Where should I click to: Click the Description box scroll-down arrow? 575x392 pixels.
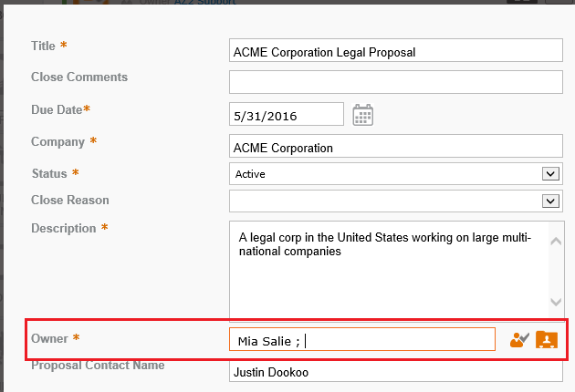click(x=556, y=302)
